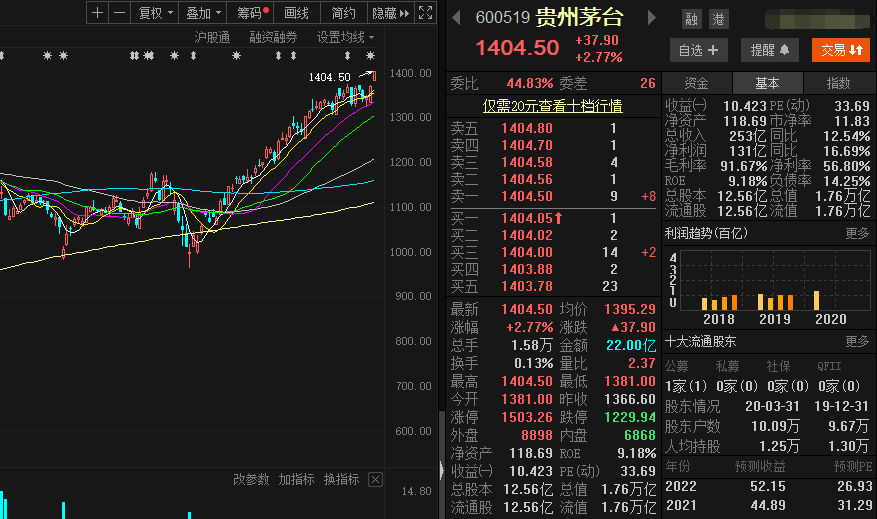The width and height of the screenshot is (877, 519).
Task: Click the 股东户数 value 10.09万
Action: coord(775,426)
